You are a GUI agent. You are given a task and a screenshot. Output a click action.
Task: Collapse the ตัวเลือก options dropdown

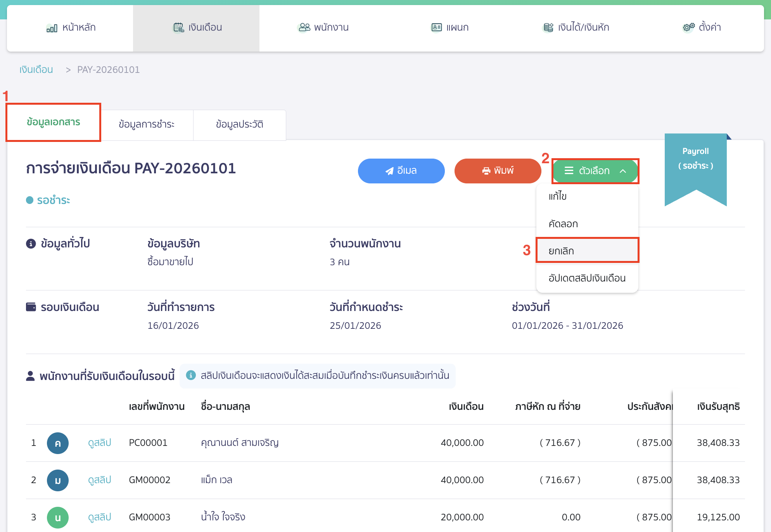click(595, 171)
